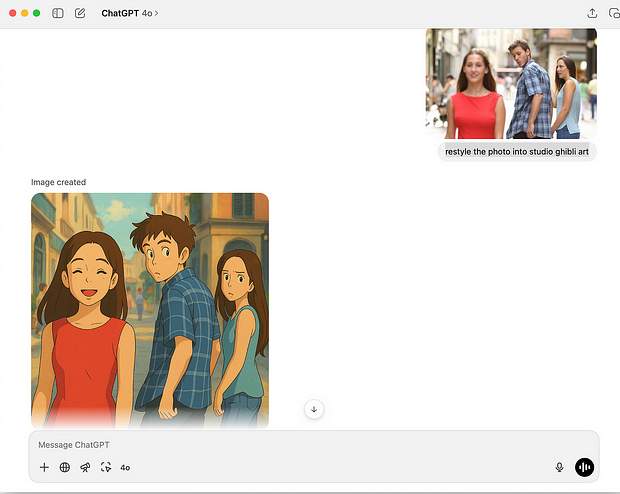This screenshot has height=494, width=620.
Task: Click the plus attach button
Action: pos(44,468)
